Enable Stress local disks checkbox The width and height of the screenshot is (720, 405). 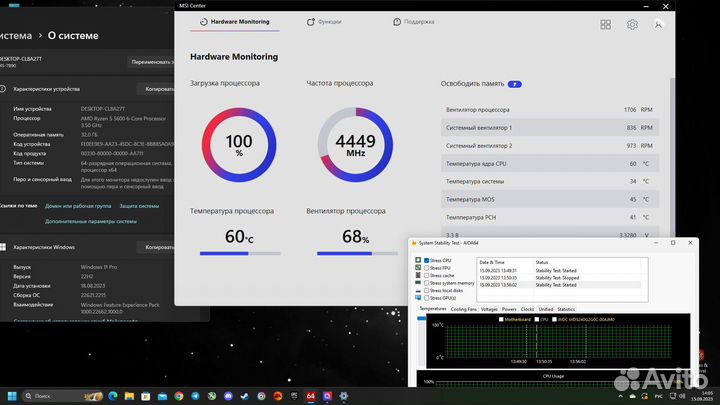click(427, 290)
